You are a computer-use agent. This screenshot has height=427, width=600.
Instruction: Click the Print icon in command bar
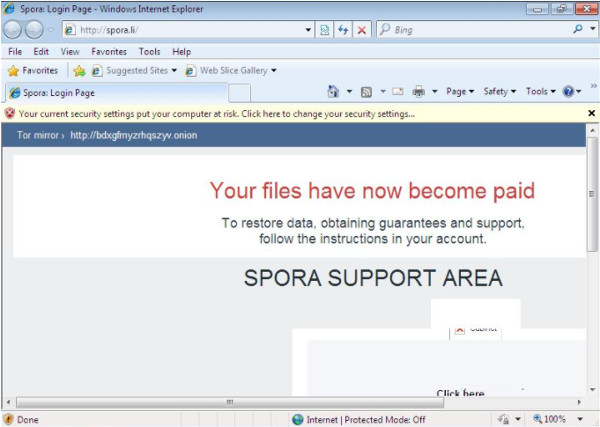418,91
